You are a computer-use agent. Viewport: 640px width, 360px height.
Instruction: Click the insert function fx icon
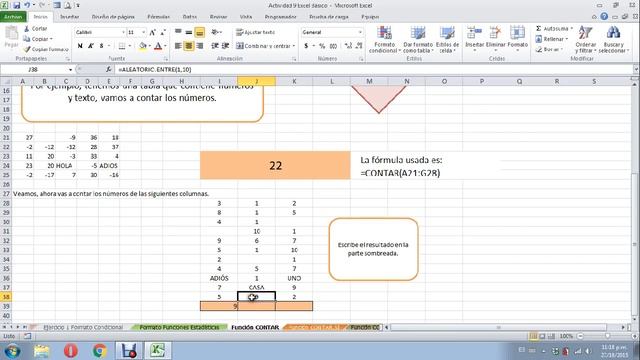click(x=109, y=69)
